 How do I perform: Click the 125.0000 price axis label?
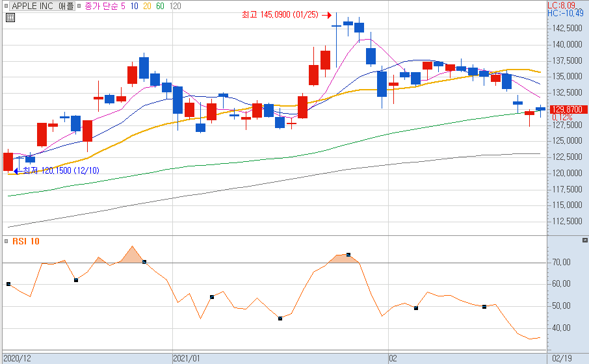pyautogui.click(x=567, y=141)
